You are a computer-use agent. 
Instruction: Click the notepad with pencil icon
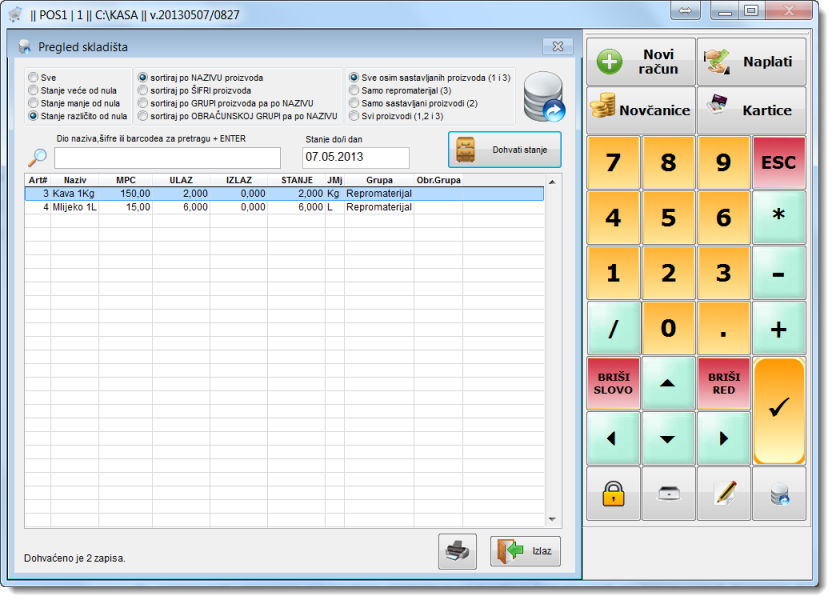(723, 493)
